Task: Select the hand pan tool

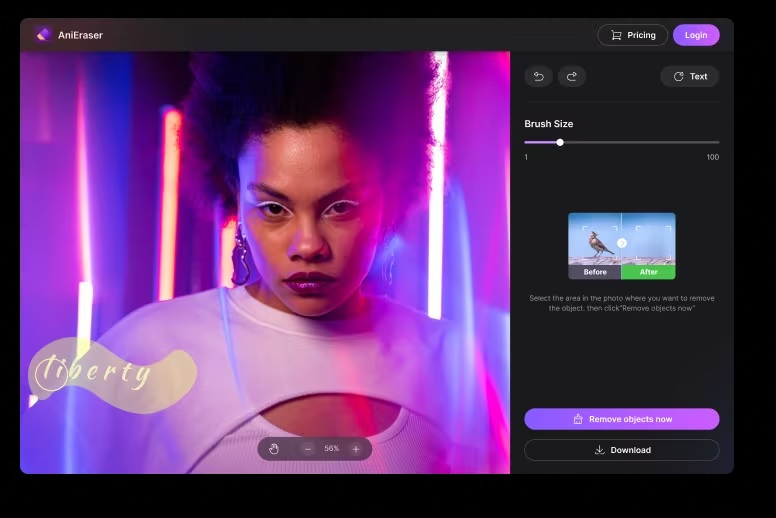Action: pos(274,449)
